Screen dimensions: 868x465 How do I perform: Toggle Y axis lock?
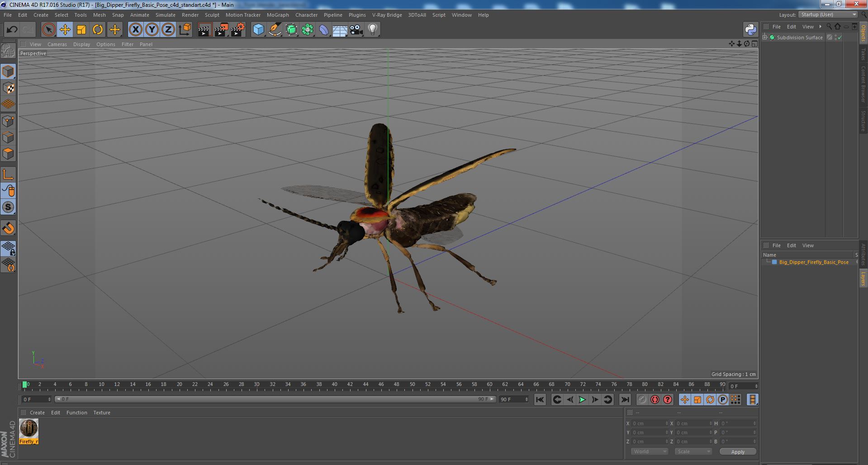pyautogui.click(x=152, y=30)
